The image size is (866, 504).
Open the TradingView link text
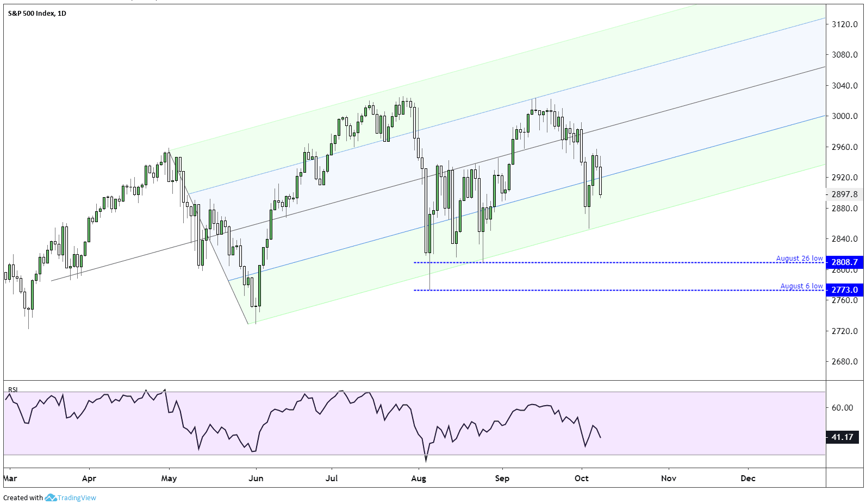(77, 497)
